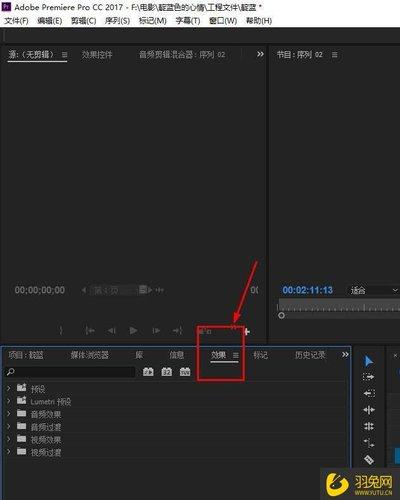Open the button editor plus icon
Image resolution: width=400 pixels, height=500 pixels.
[x=247, y=331]
